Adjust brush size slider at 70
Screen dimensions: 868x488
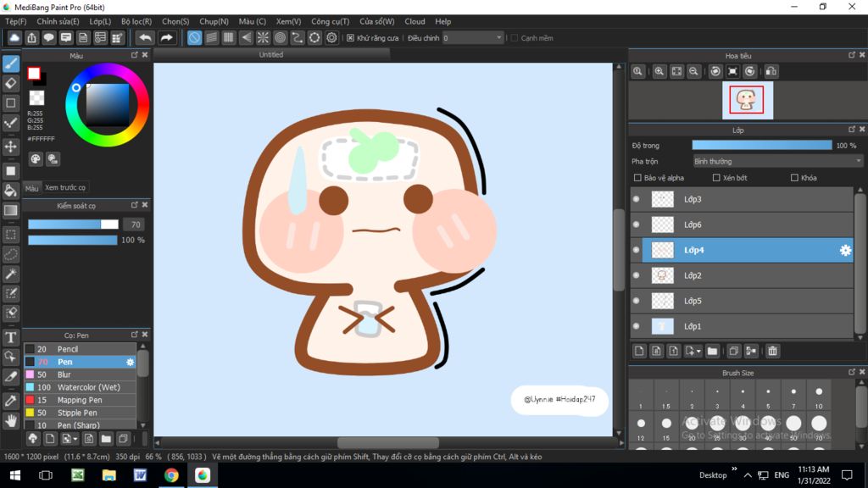pos(73,224)
